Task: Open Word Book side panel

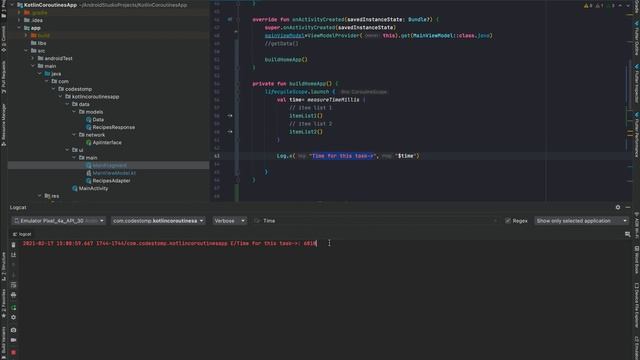Action: pos(636,260)
